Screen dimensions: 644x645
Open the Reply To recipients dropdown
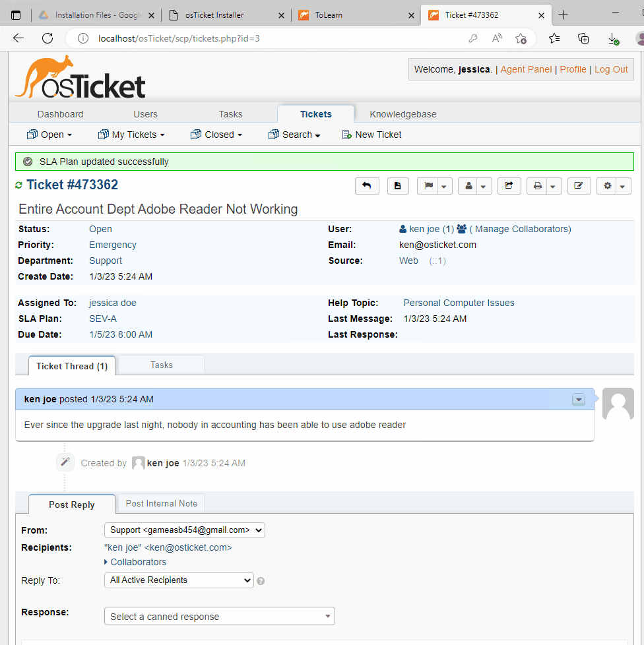(x=179, y=580)
